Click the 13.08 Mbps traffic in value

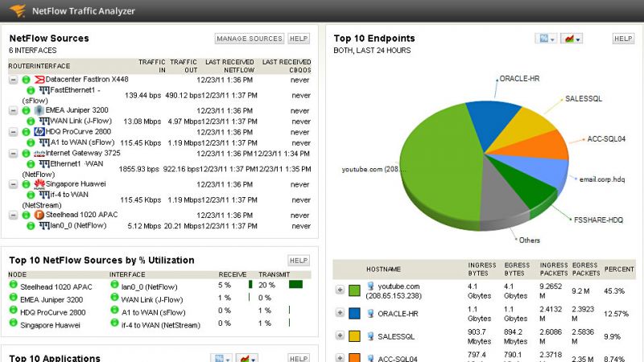(142, 121)
